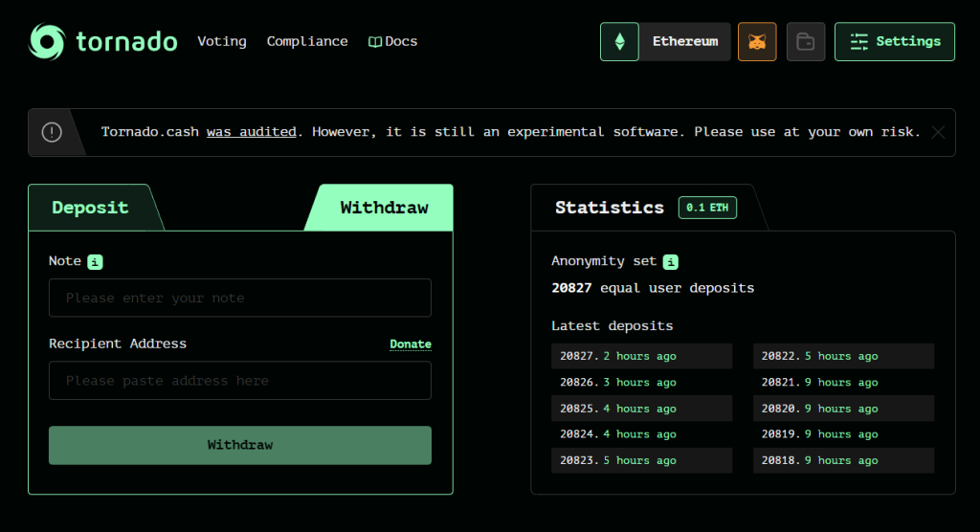The height and width of the screenshot is (532, 980).
Task: Click the Note info icon
Action: (95, 262)
